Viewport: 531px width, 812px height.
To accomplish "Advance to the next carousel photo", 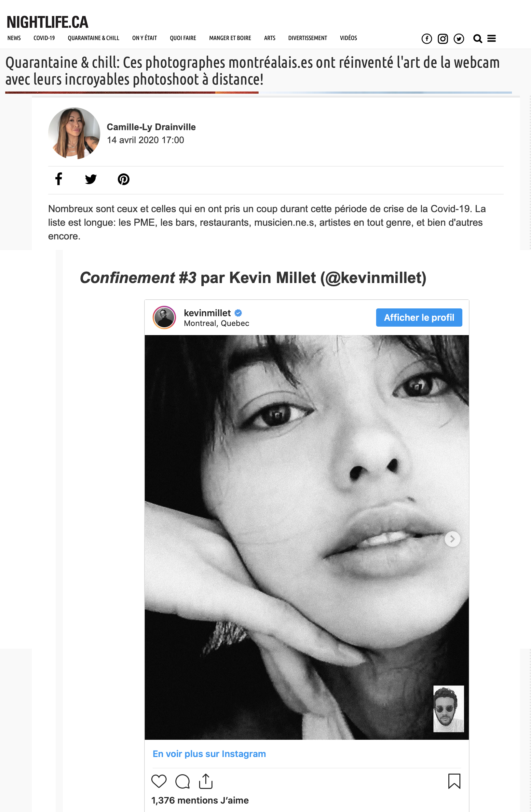I will pos(452,539).
